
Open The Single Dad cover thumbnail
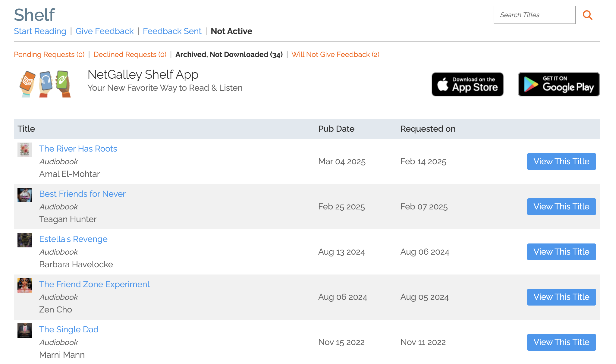[25, 331]
